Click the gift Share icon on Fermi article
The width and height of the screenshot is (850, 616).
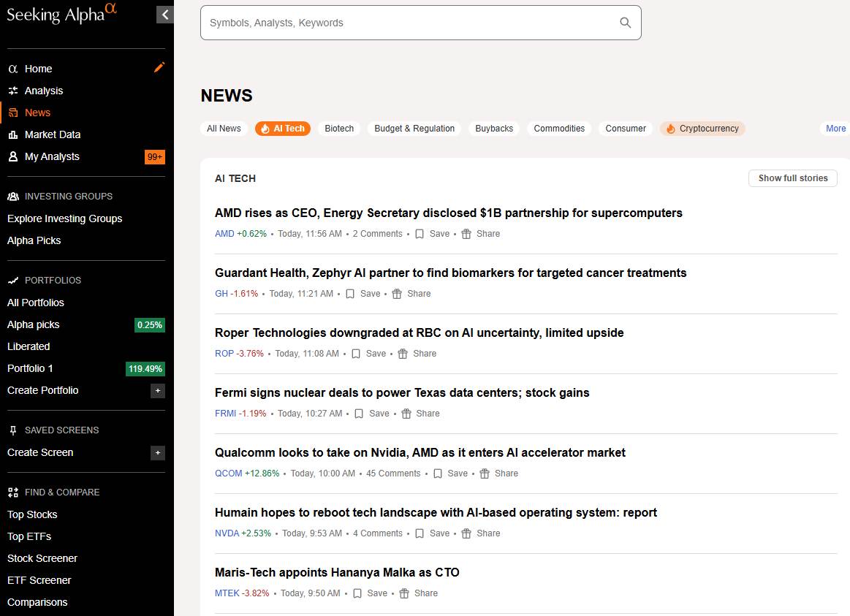click(406, 414)
